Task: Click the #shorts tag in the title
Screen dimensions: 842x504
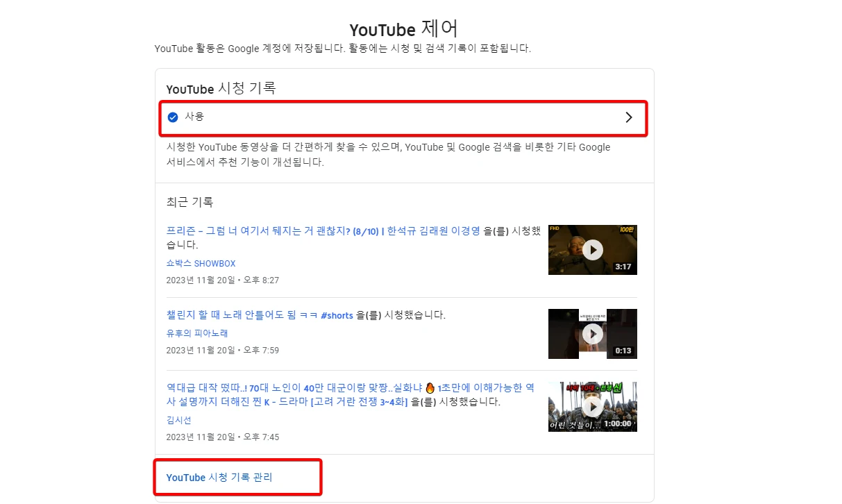Action: [x=338, y=315]
